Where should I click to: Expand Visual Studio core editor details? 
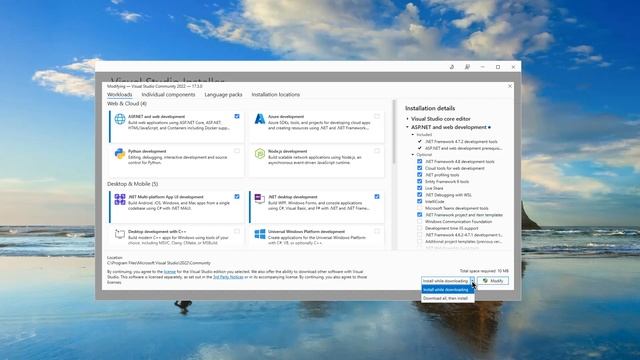coord(407,119)
